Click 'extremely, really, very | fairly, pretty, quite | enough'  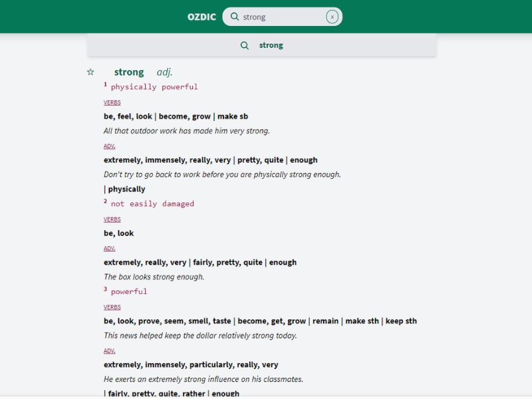click(200, 262)
